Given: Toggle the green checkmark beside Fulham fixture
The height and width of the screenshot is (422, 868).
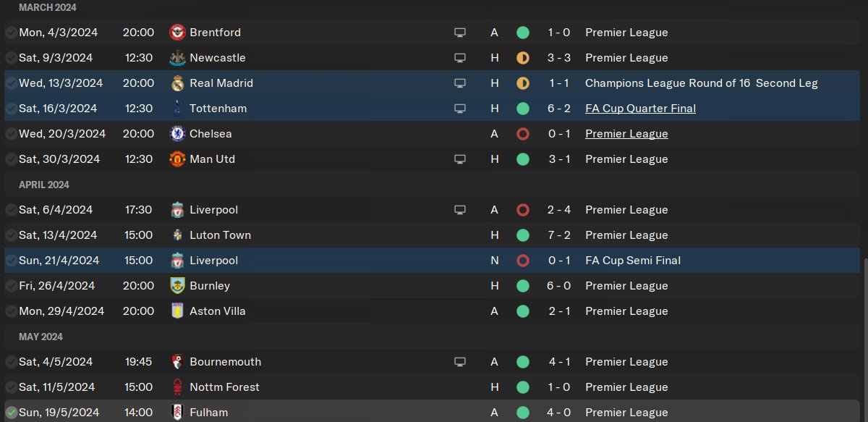Looking at the screenshot, I should pos(11,413).
